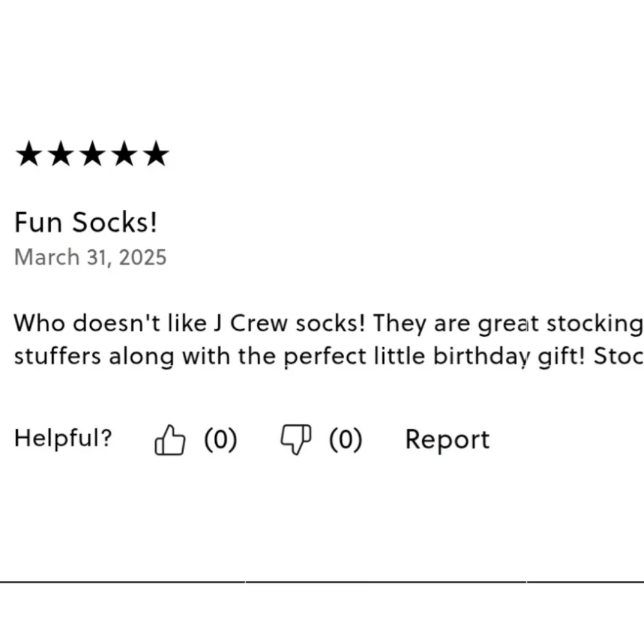The width and height of the screenshot is (644, 644).
Task: Click the March 31, 2025 review date
Action: pyautogui.click(x=90, y=258)
